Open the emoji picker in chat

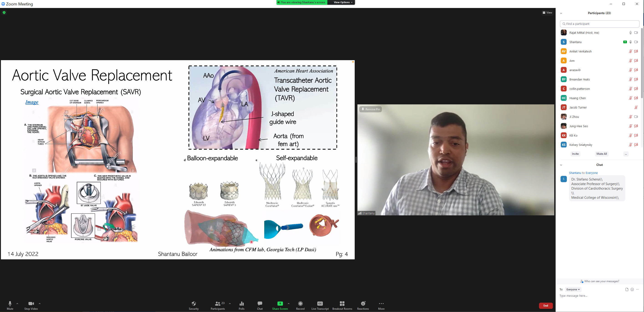coord(632,289)
